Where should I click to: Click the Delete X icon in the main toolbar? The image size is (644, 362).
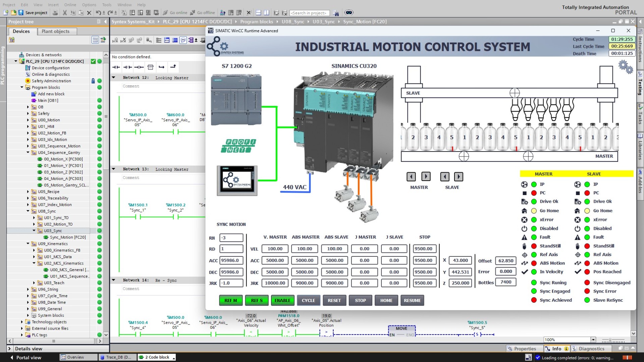point(89,13)
